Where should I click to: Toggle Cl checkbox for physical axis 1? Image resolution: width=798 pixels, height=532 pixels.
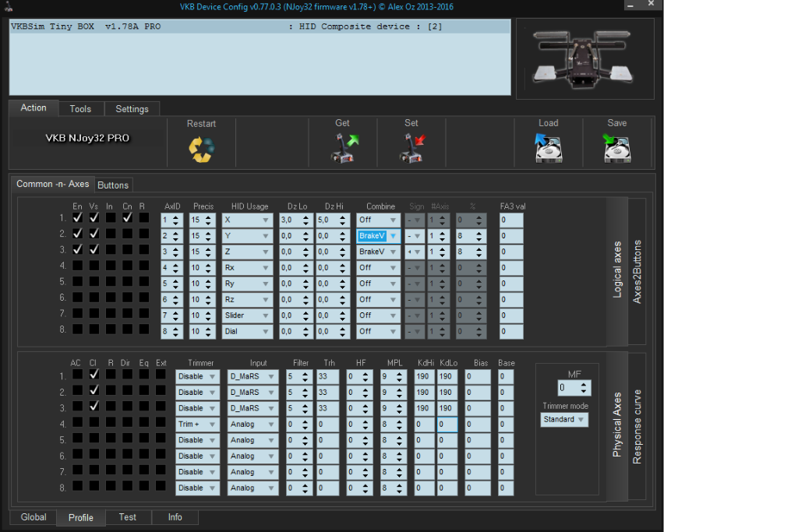pyautogui.click(x=94, y=375)
